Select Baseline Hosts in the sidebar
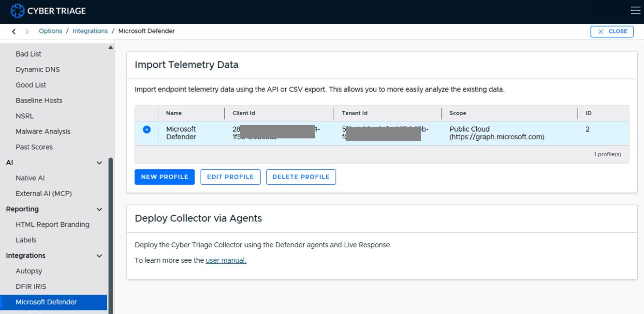644x314 pixels. point(39,100)
